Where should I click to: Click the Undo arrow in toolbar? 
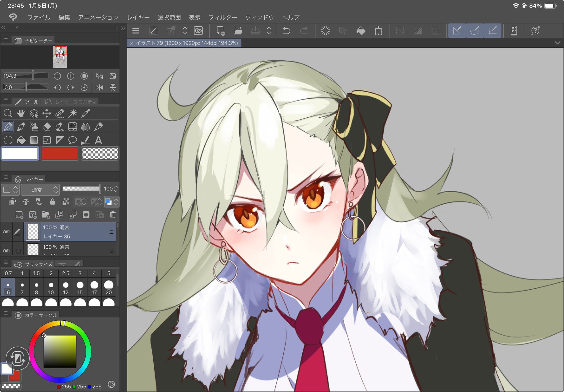pyautogui.click(x=286, y=31)
